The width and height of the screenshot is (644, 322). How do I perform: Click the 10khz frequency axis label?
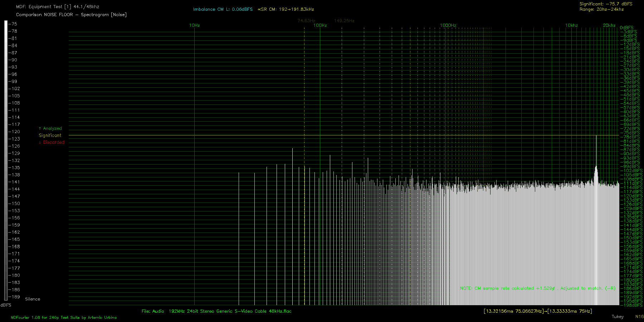coord(571,25)
